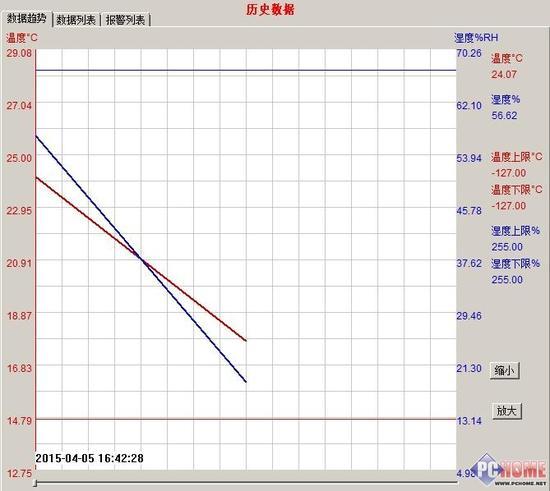Click the 湿度上限% label
The image size is (550, 491).
(x=515, y=231)
